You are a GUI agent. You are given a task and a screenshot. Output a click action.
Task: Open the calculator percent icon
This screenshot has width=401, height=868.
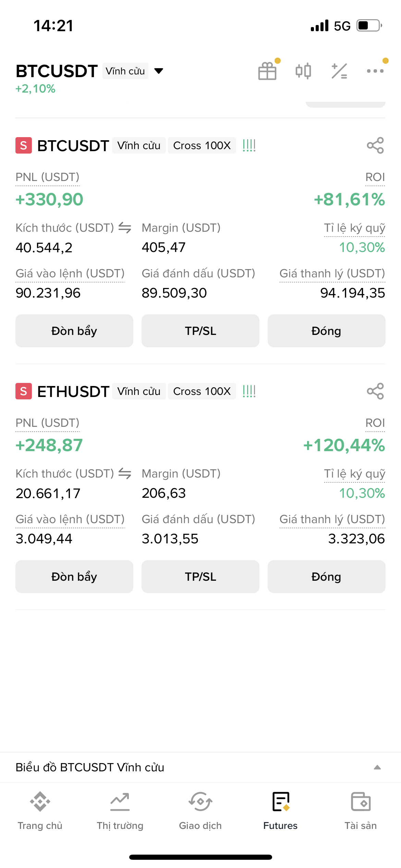coord(339,71)
